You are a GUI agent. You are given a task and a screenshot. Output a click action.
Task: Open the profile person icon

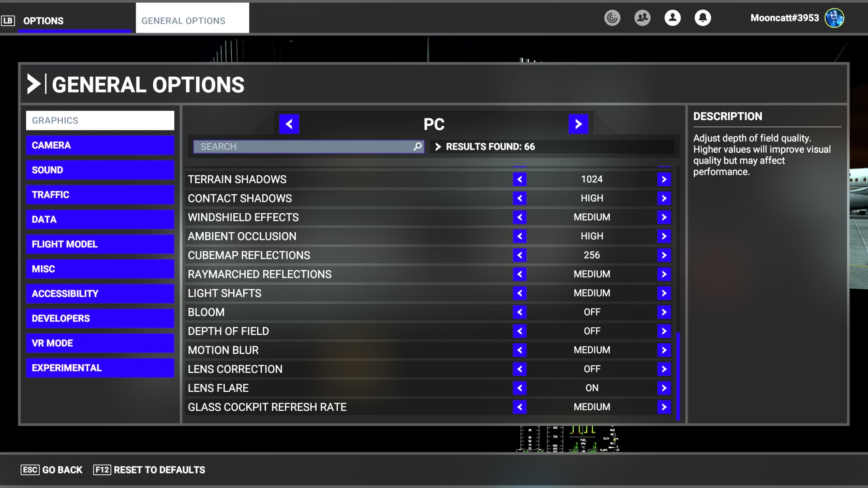pyautogui.click(x=672, y=18)
